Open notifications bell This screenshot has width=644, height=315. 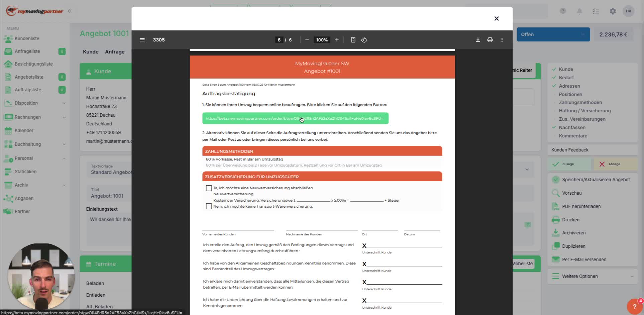point(579,11)
